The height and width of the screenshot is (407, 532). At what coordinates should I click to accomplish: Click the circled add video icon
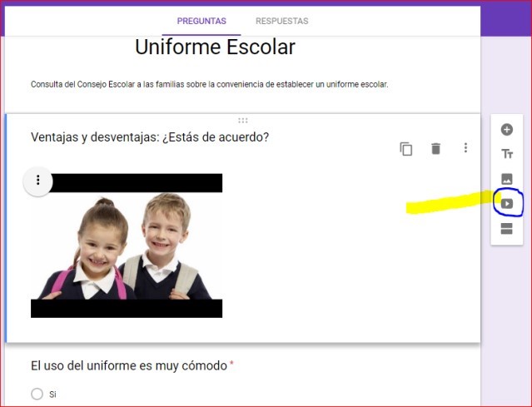pyautogui.click(x=506, y=204)
